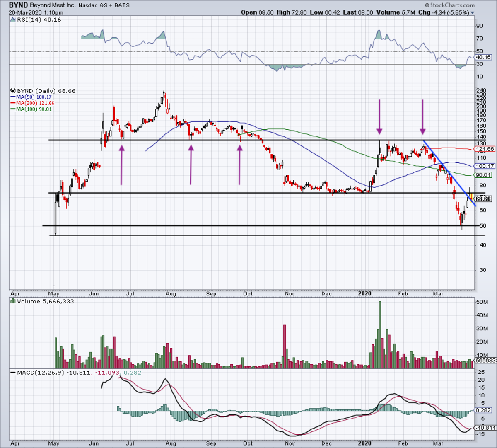Click the RSI(14) panel legend icon
The image size is (497, 448).
12,20
